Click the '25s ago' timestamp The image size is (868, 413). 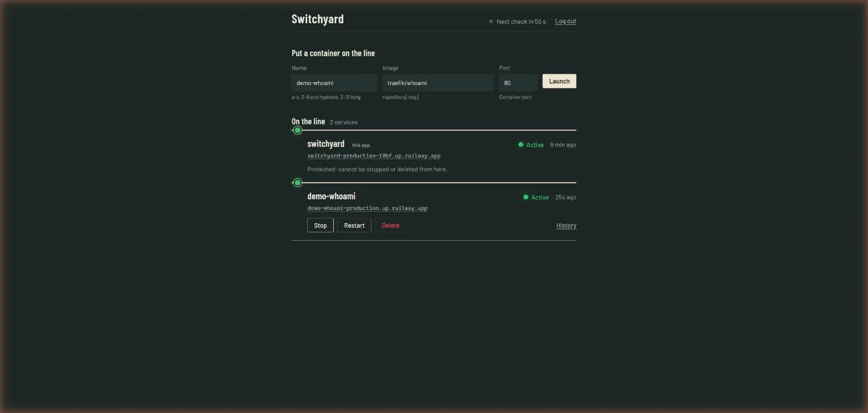pos(566,197)
